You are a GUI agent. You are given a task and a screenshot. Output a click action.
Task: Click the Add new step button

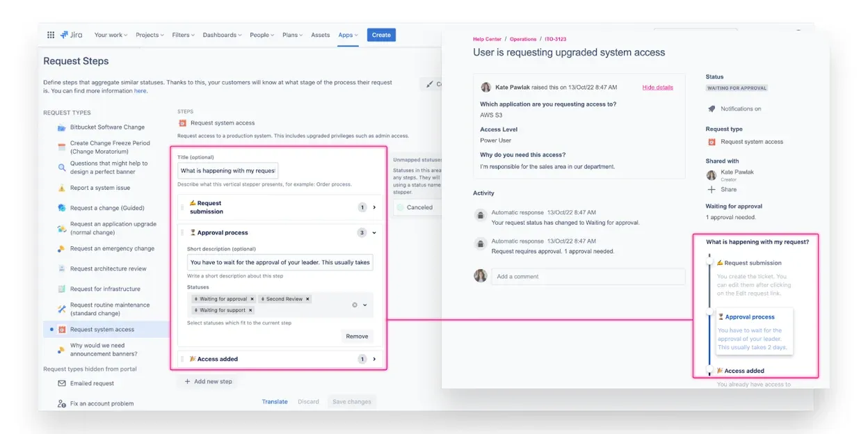click(208, 381)
